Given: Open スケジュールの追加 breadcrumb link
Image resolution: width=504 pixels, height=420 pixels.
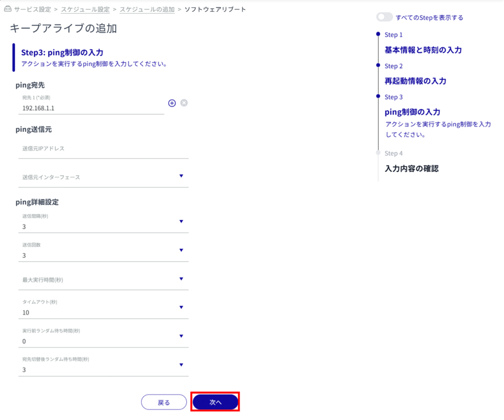Looking at the screenshot, I should coord(147,9).
